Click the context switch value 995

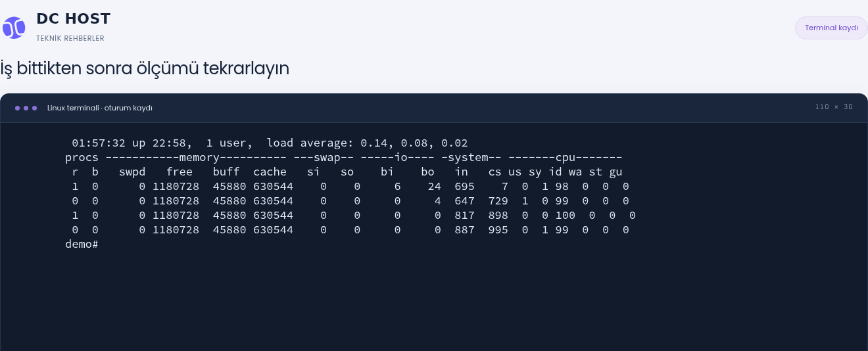[x=498, y=230]
